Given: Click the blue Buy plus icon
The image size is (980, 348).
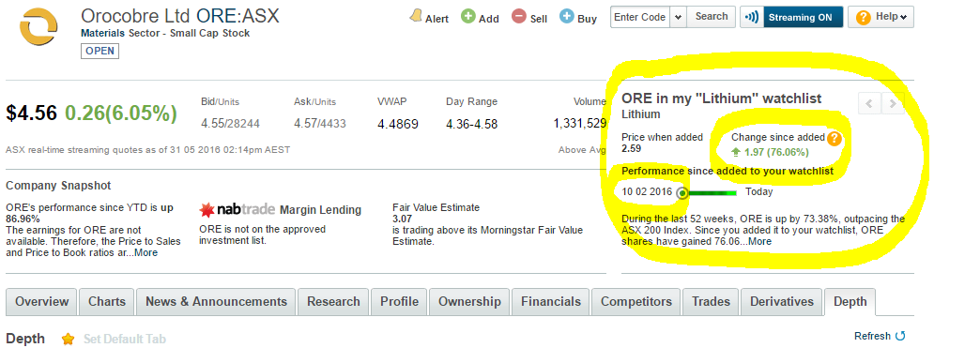Looking at the screenshot, I should 567,17.
